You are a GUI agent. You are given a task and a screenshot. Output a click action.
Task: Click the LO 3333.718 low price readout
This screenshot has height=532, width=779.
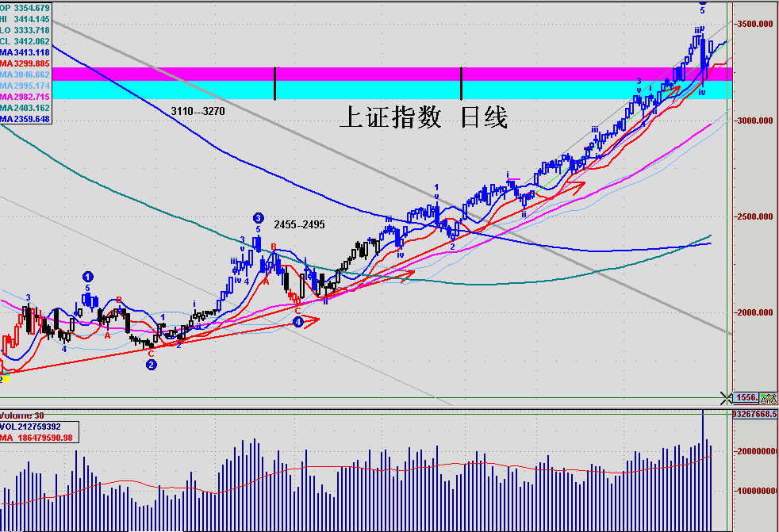pos(25,30)
